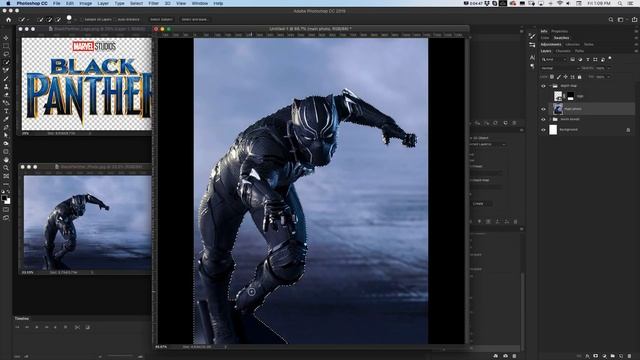
Task: Open the collapsed Character panel icon
Action: coord(532,58)
